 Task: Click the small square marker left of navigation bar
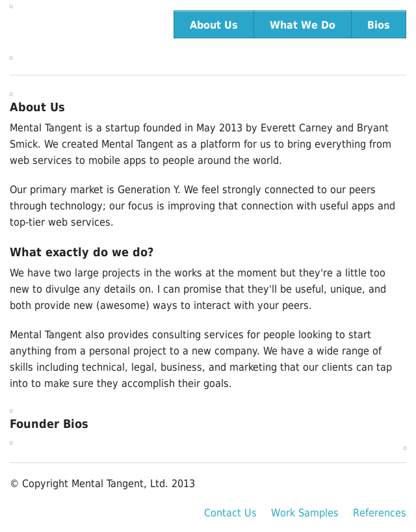pos(11,7)
